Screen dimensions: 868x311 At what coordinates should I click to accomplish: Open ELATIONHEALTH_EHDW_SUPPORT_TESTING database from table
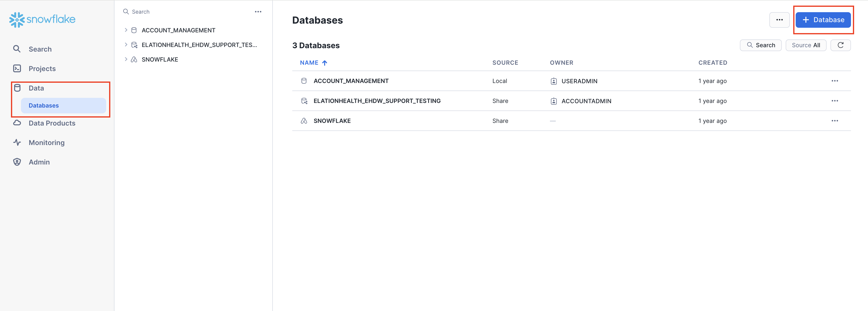point(377,101)
